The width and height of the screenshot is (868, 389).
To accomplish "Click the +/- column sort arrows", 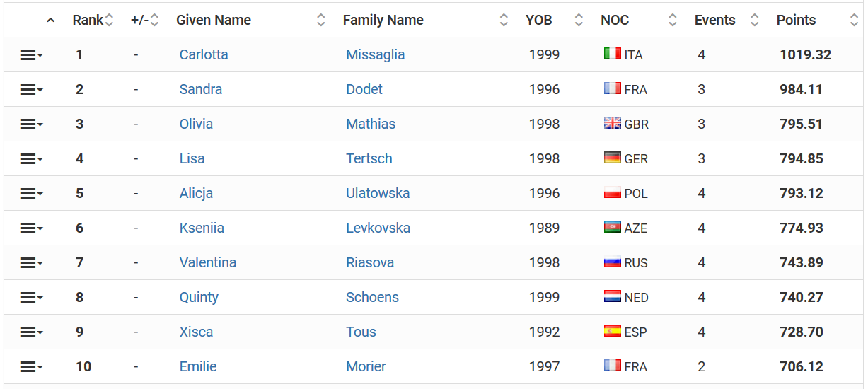I will pyautogui.click(x=154, y=21).
